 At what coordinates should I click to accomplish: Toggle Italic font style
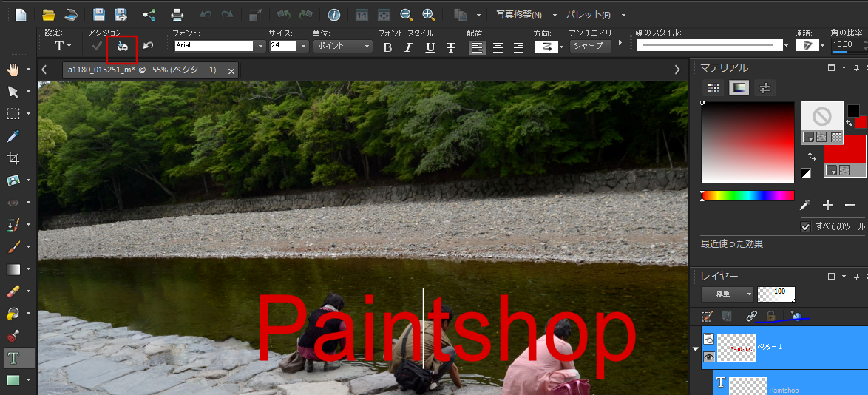[409, 47]
